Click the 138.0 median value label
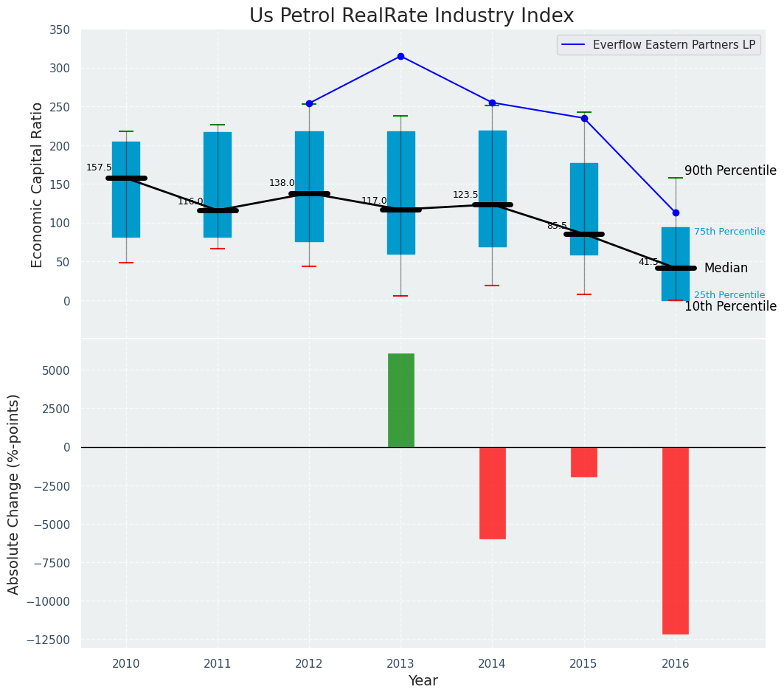This screenshot has width=784, height=695. 282,183
